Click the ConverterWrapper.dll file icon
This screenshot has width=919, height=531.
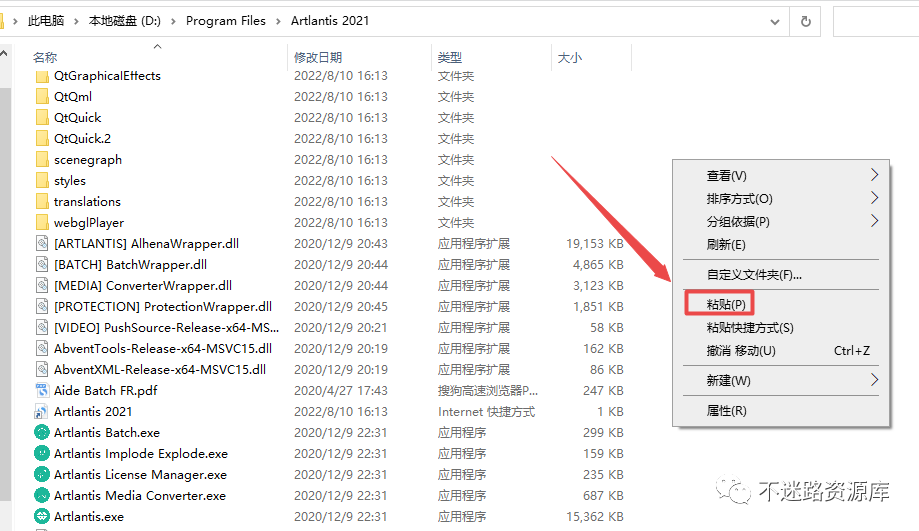(x=42, y=286)
